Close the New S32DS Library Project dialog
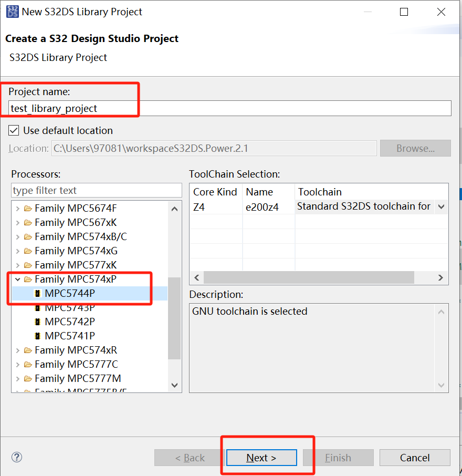 (x=441, y=12)
